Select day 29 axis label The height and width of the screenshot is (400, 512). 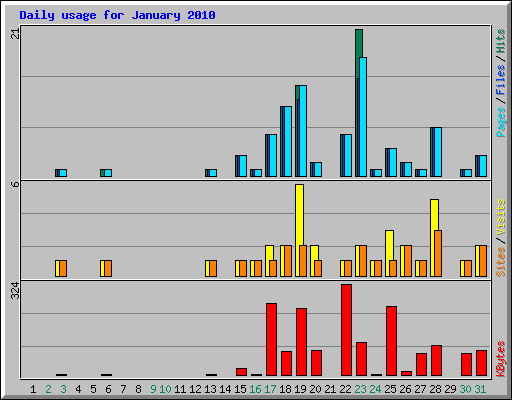(x=450, y=389)
